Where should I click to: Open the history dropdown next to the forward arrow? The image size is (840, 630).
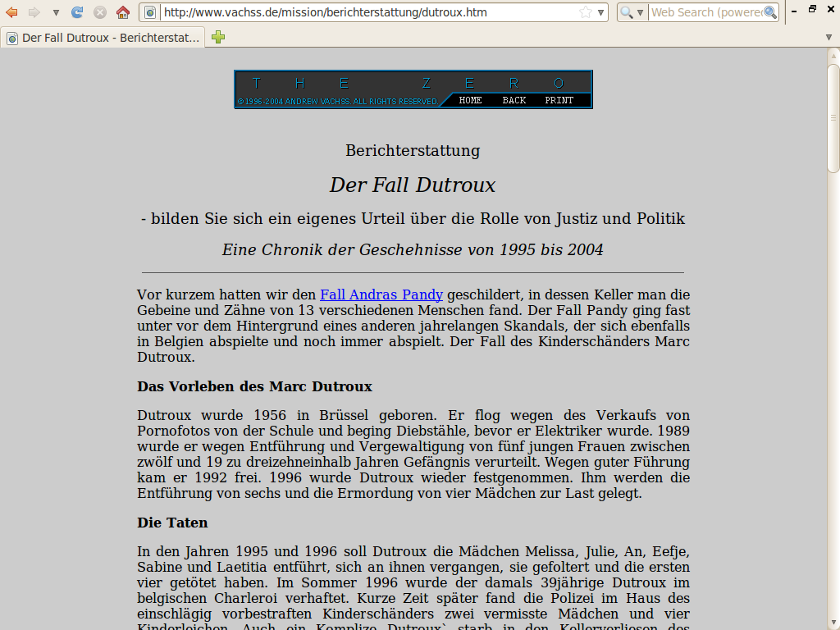[56, 12]
